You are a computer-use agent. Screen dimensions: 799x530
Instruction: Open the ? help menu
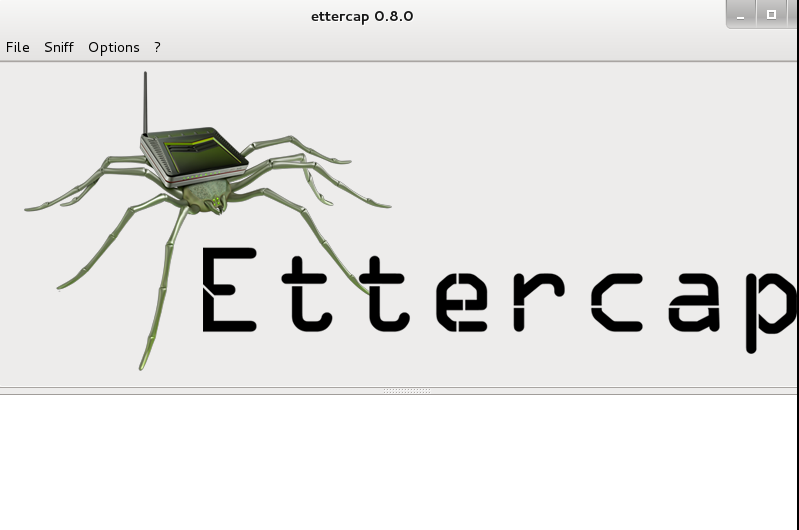click(157, 47)
